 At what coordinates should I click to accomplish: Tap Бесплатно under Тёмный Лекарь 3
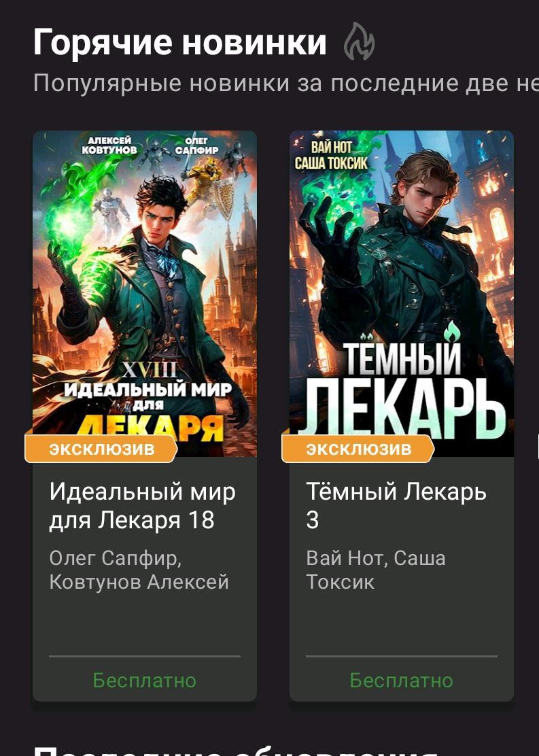tap(402, 681)
